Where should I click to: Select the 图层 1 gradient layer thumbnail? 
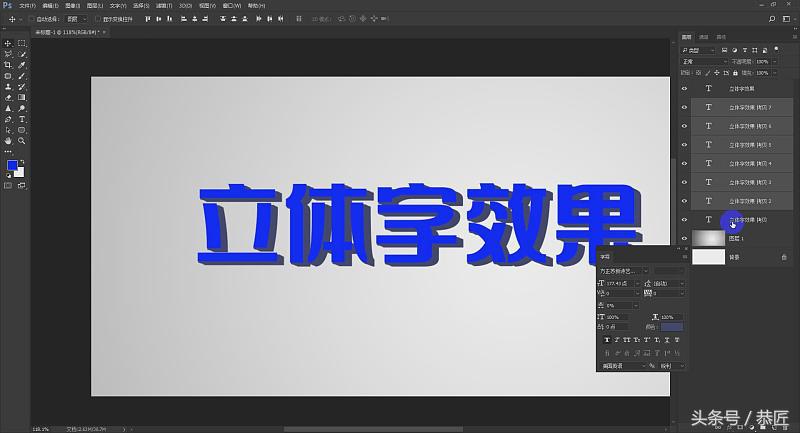pos(708,238)
